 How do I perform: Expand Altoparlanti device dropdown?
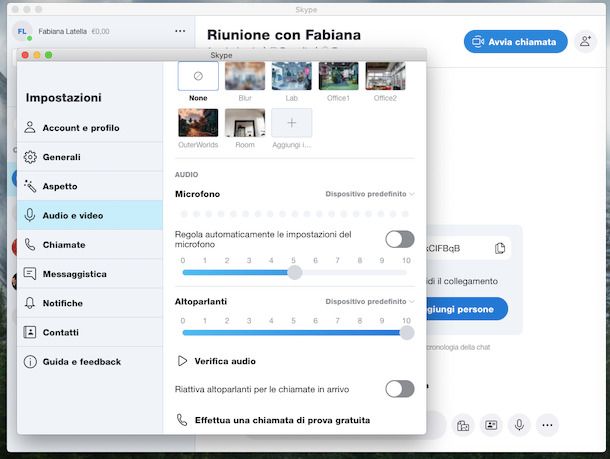pyautogui.click(x=370, y=301)
